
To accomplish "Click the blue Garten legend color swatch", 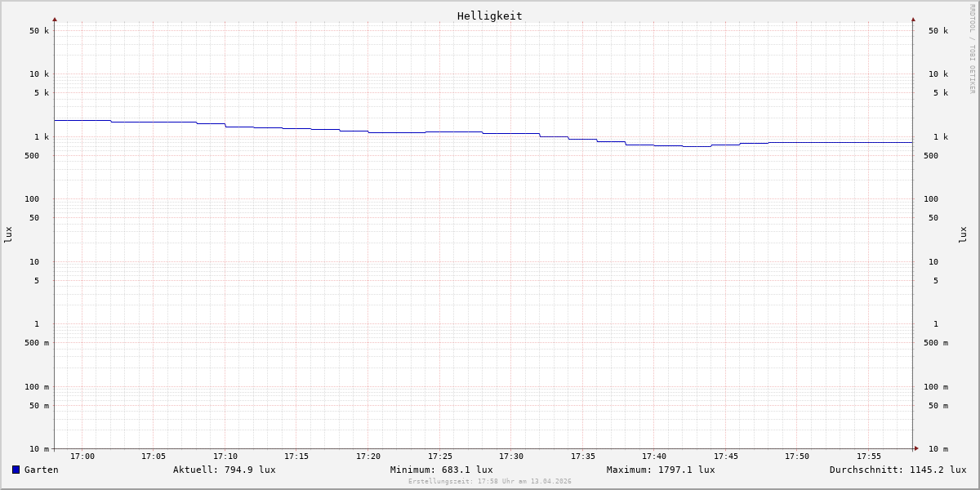I will [16, 470].
